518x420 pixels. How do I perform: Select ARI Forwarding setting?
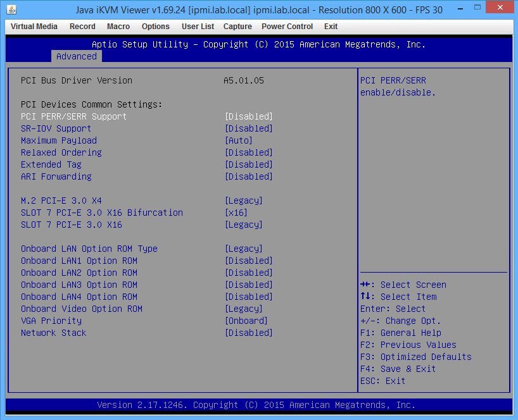[56, 176]
